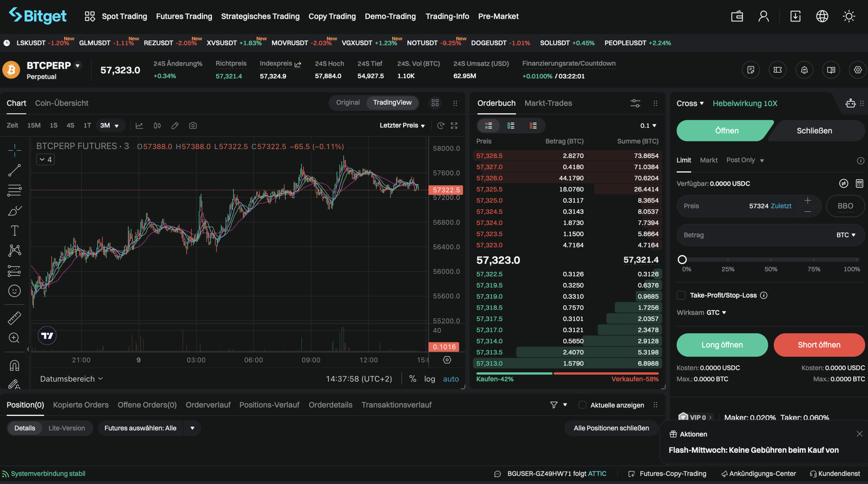Click the Long öffnen button
Viewport: 868px width, 484px height.
(x=722, y=345)
